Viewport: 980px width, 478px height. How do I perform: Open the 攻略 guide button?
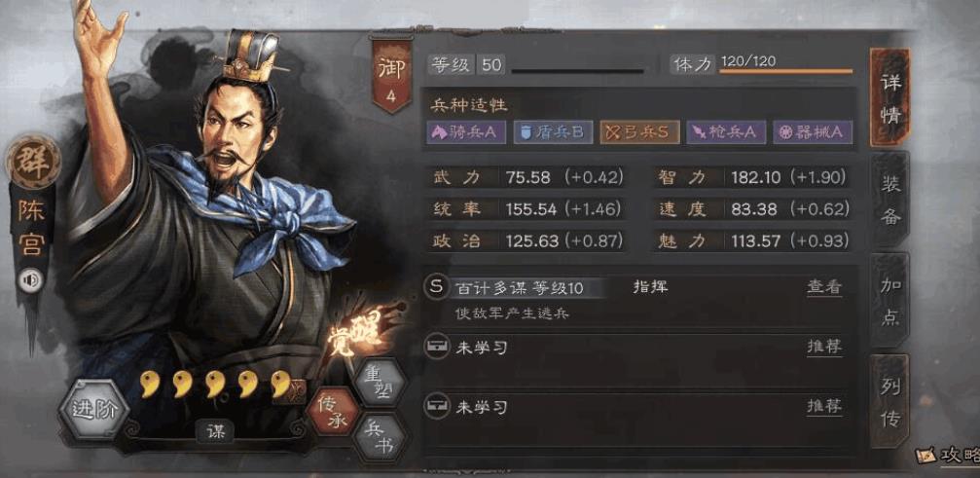pyautogui.click(x=947, y=456)
